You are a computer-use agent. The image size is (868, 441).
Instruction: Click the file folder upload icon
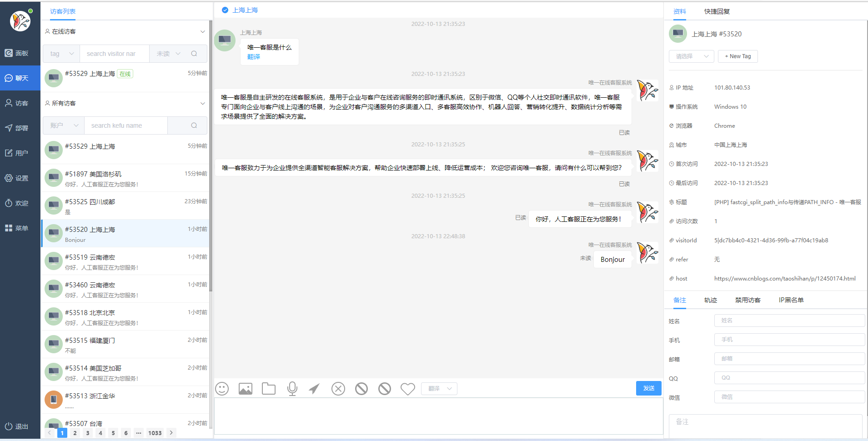click(269, 389)
